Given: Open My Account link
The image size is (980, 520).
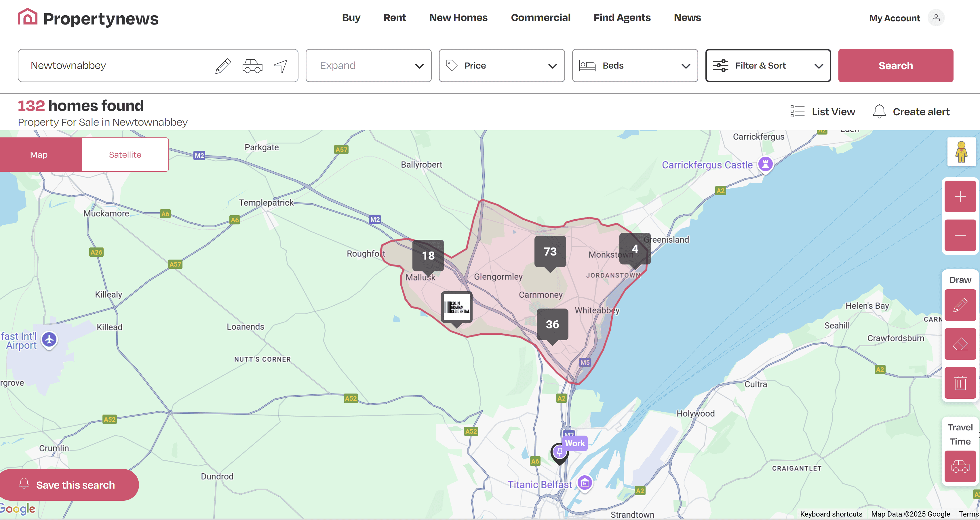Looking at the screenshot, I should coord(895,18).
